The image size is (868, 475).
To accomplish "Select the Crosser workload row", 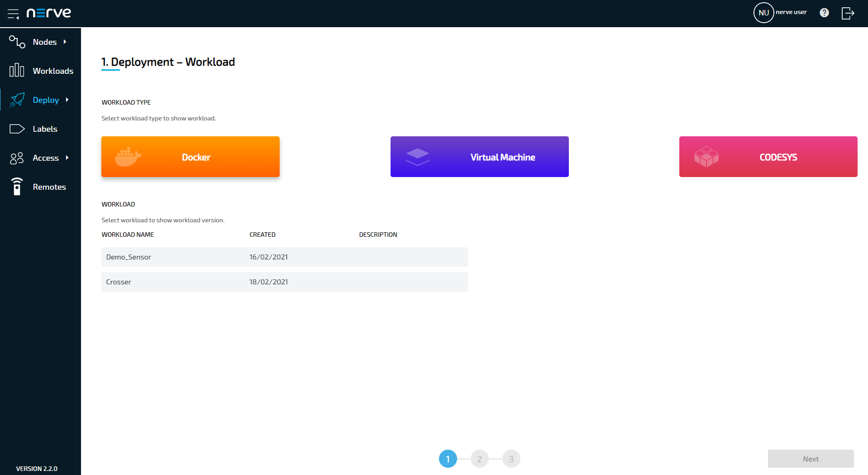I will click(284, 282).
